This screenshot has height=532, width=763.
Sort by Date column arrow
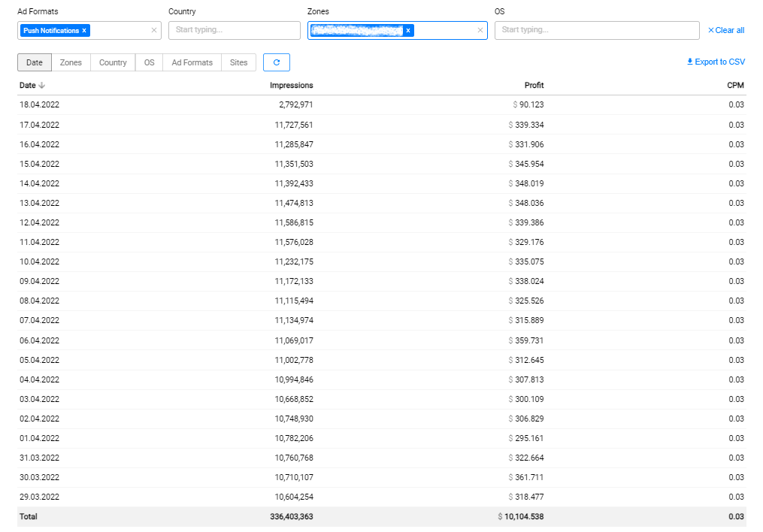(x=42, y=86)
